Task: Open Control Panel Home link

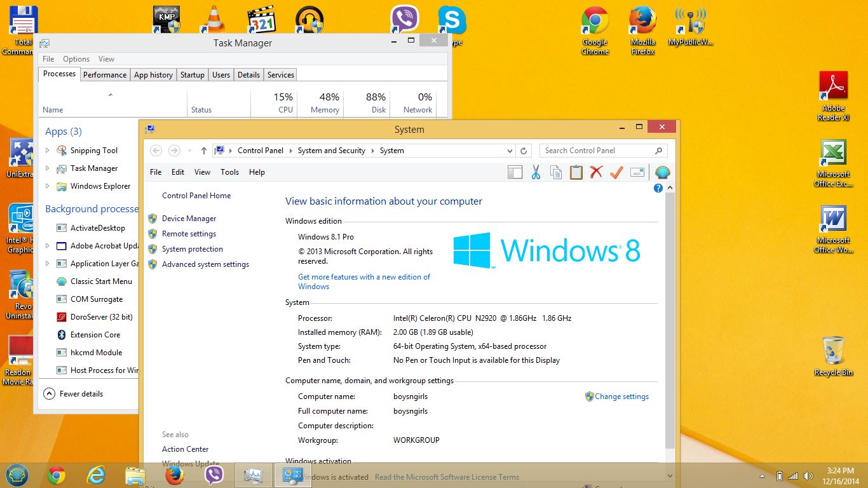Action: [x=196, y=196]
